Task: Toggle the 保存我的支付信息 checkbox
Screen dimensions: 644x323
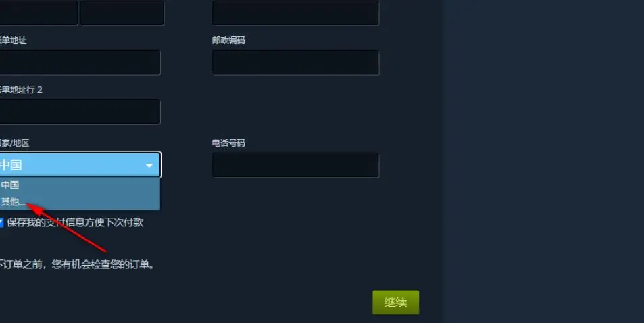Action: click(x=1, y=223)
